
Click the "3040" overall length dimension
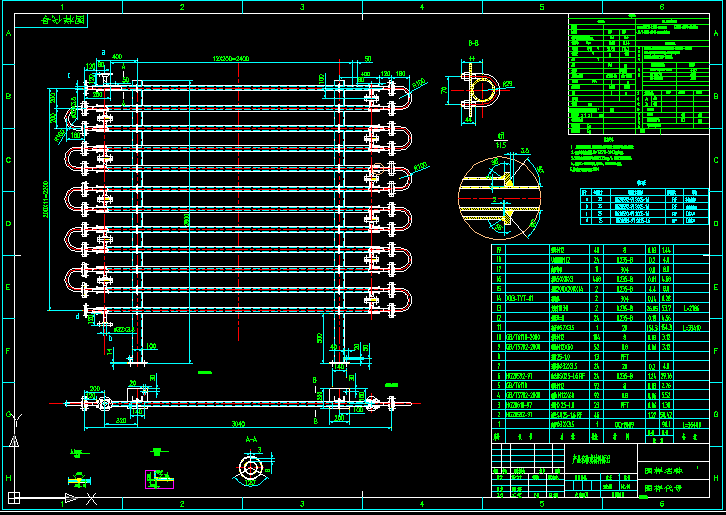pos(238,424)
